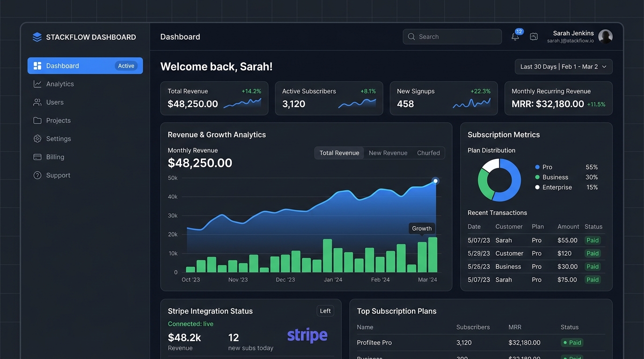
Task: Click the 5/29/23 transaction date
Action: pos(479,253)
